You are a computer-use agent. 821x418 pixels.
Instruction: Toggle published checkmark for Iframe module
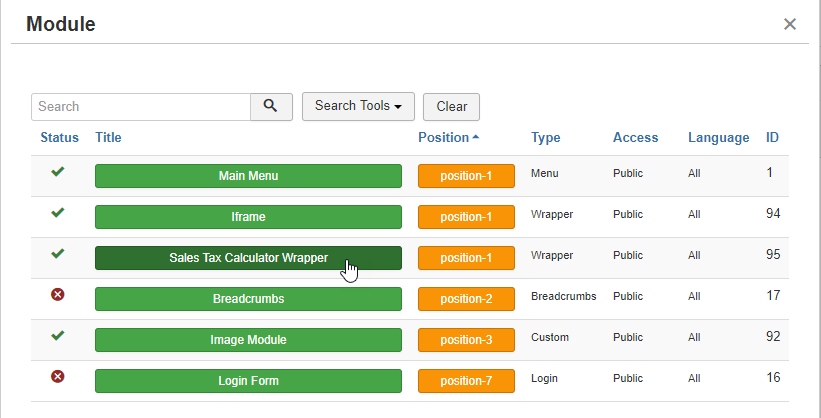click(x=58, y=212)
